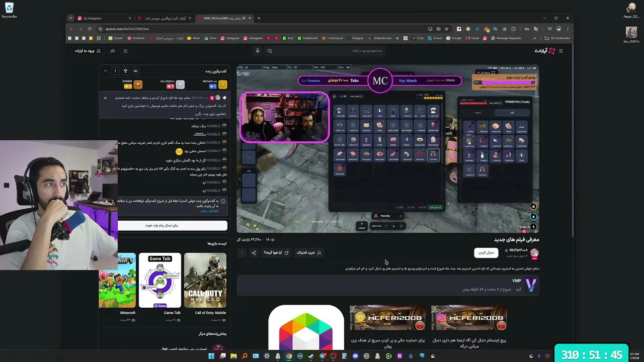Open the Aparat hamburger menu
644x362 pixels.
coord(561,51)
